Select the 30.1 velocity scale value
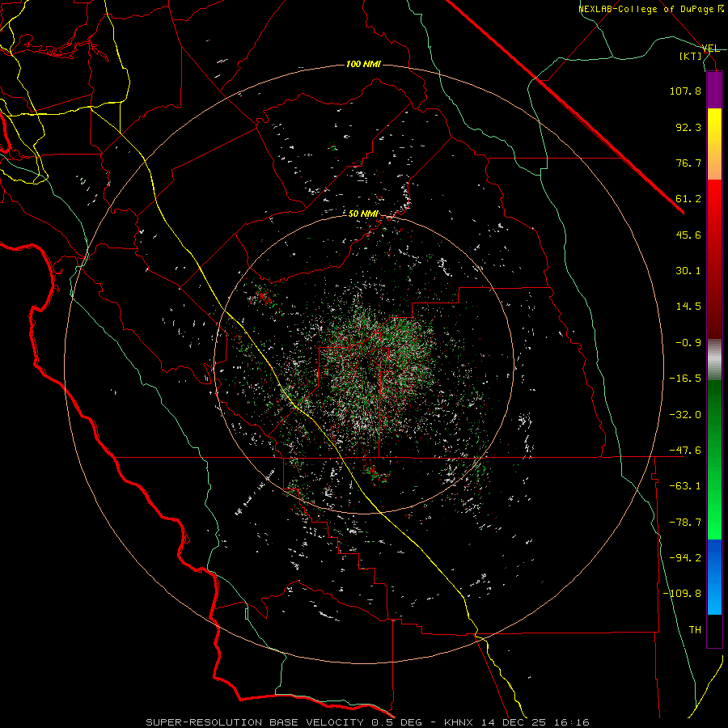The width and height of the screenshot is (728, 728). (x=688, y=271)
